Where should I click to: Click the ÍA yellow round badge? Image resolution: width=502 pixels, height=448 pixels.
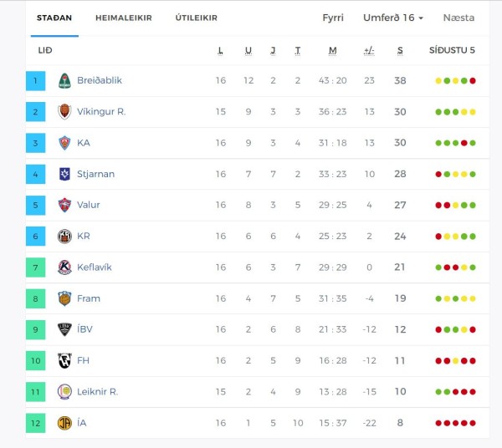click(64, 423)
